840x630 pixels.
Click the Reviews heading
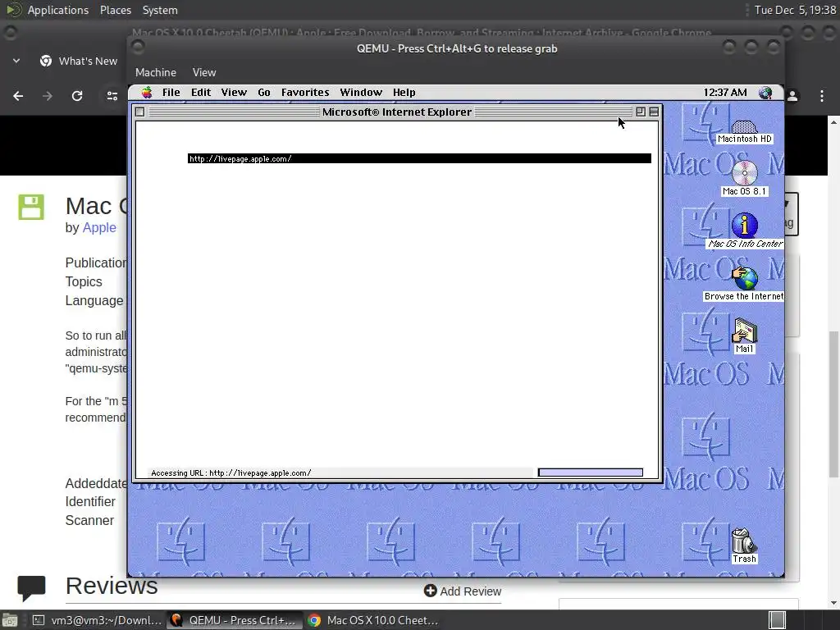[112, 586]
